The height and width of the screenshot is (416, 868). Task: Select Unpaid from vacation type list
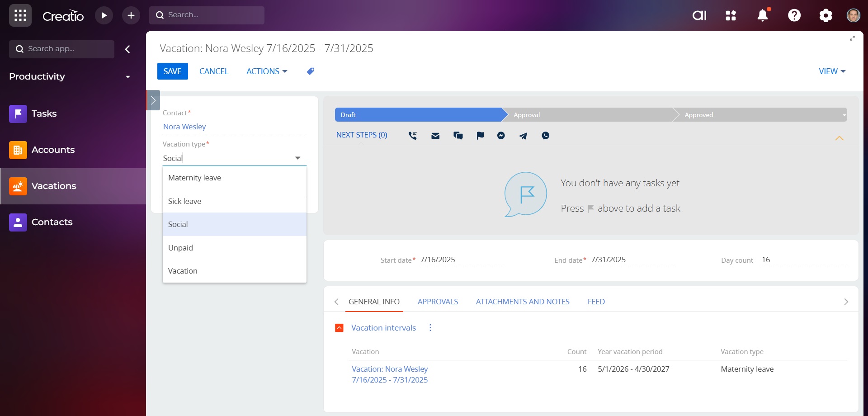181,248
